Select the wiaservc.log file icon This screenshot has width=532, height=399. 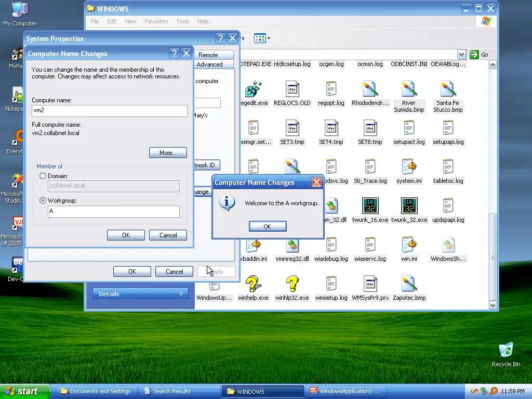pos(370,245)
